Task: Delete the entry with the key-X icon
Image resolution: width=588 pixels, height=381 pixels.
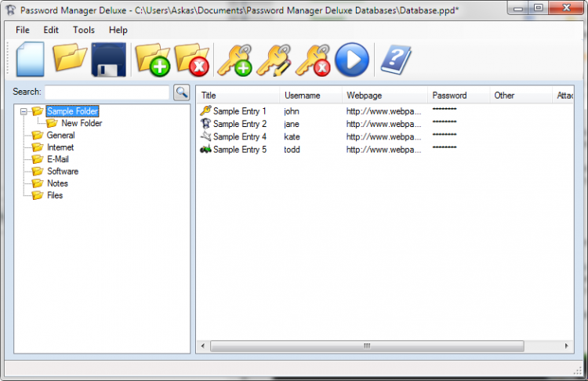Action: tap(313, 60)
